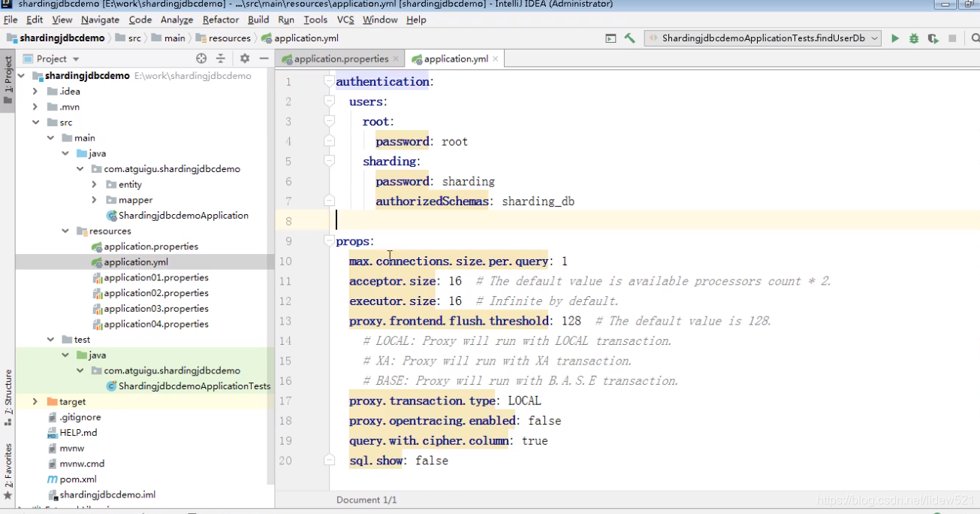Collapse the test folder

pyautogui.click(x=50, y=340)
